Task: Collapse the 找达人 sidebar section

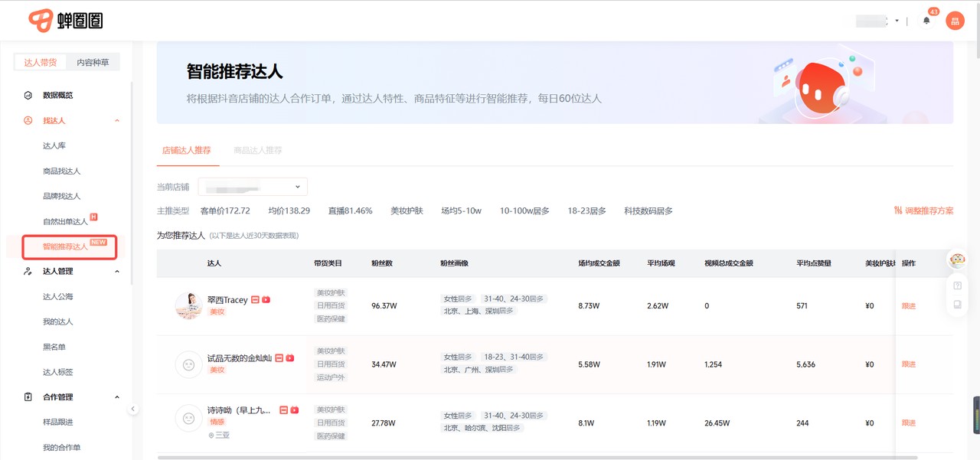Action: pos(117,121)
